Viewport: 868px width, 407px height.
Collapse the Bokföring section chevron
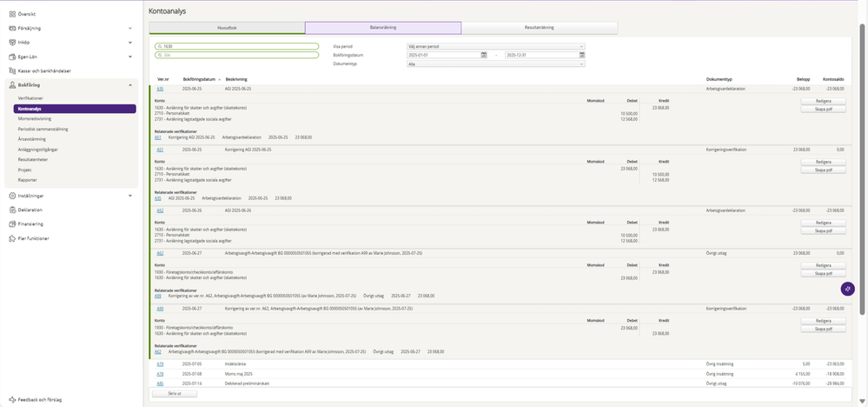pos(130,85)
